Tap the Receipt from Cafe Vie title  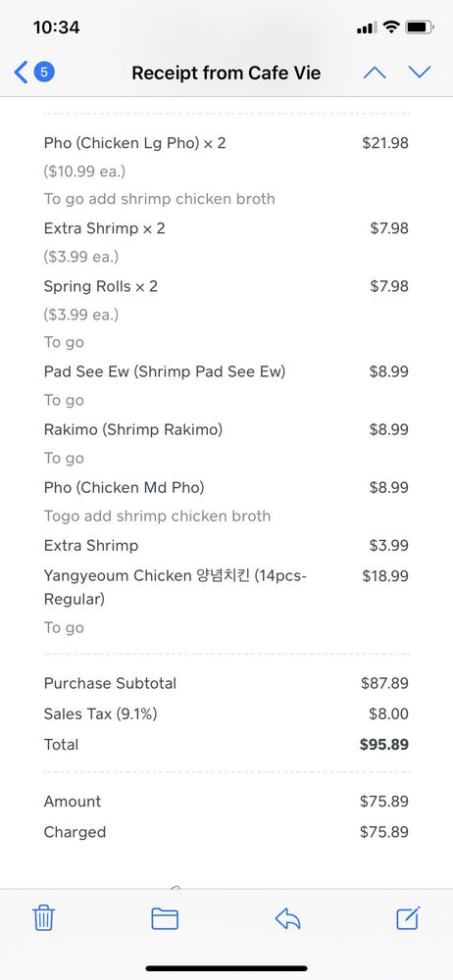click(x=226, y=73)
